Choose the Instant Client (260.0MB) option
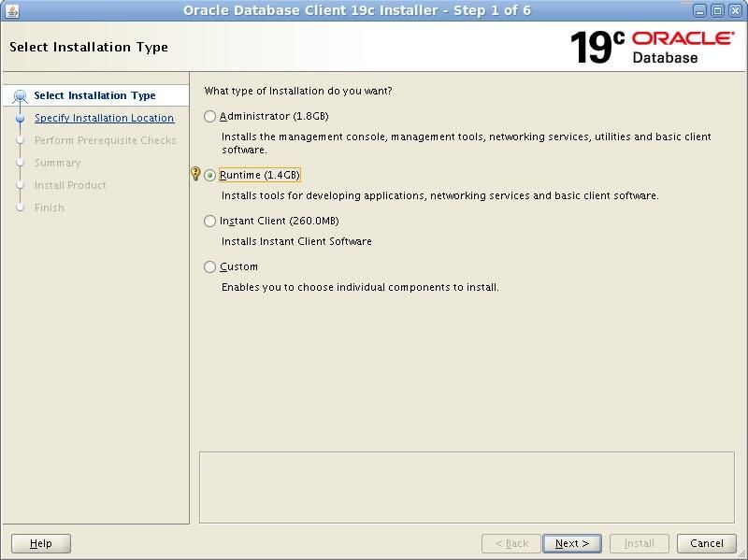 tap(209, 221)
